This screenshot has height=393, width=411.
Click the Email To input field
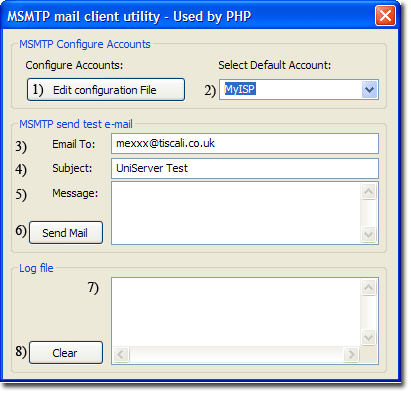[x=245, y=144]
